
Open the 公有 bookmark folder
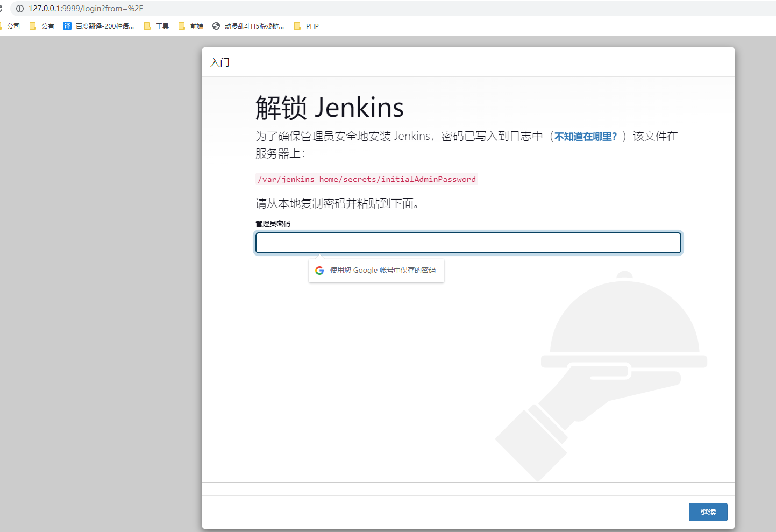(42, 26)
